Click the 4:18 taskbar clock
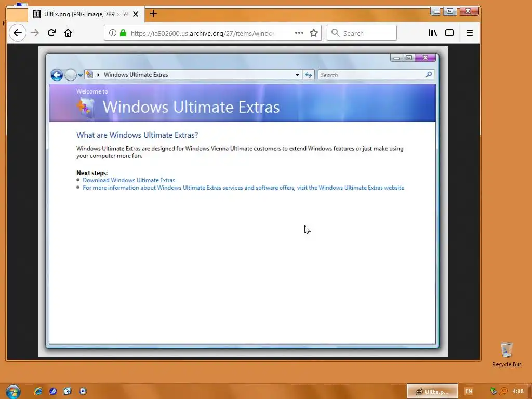The height and width of the screenshot is (399, 532). (x=518, y=392)
